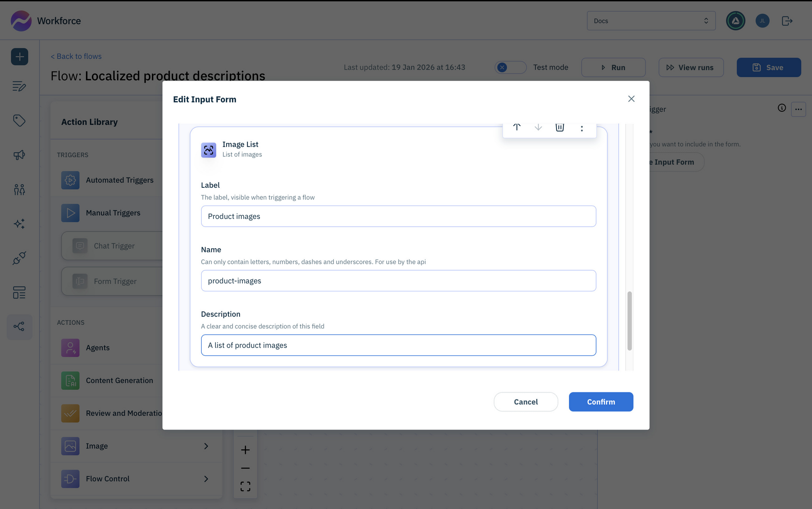Move the Image List field up
812x509 pixels.
pyautogui.click(x=516, y=127)
